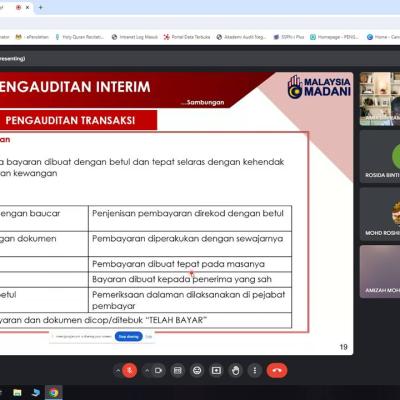Open the SSPN i Plus bookmark
Screen dimensions: 400x400
289,37
